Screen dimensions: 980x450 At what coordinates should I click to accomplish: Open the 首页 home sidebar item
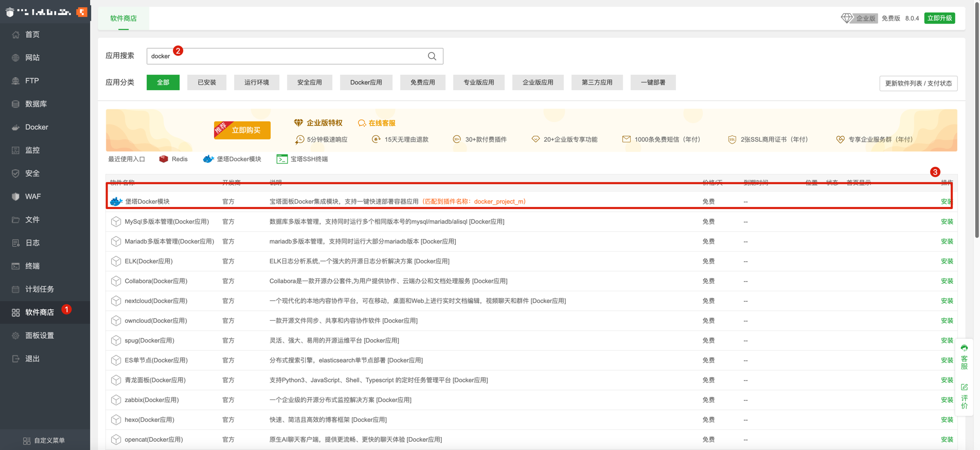pyautogui.click(x=45, y=34)
